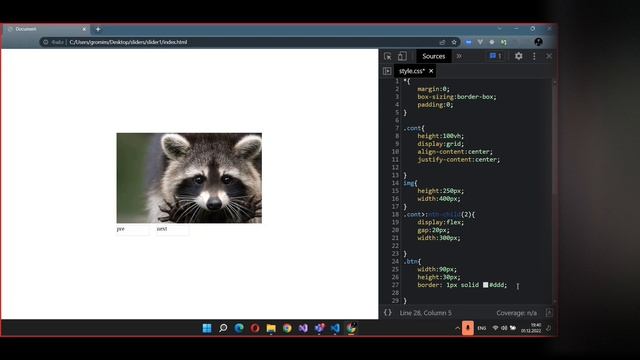
Task: Close the style.css editor tab
Action: point(431,71)
